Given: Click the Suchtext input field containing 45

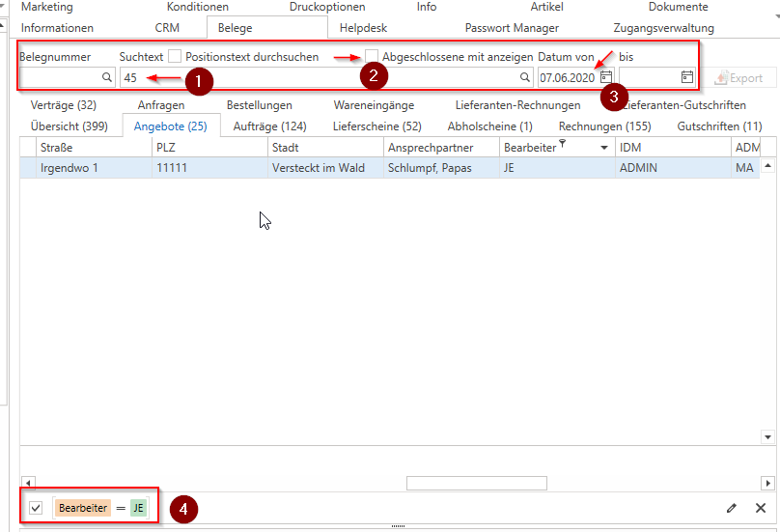Looking at the screenshot, I should (x=319, y=77).
